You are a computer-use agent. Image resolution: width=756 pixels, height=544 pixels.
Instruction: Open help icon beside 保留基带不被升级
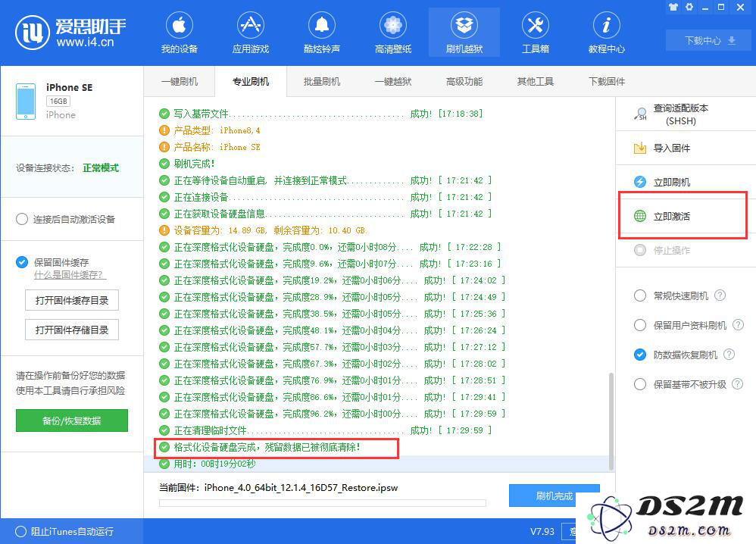(x=738, y=384)
